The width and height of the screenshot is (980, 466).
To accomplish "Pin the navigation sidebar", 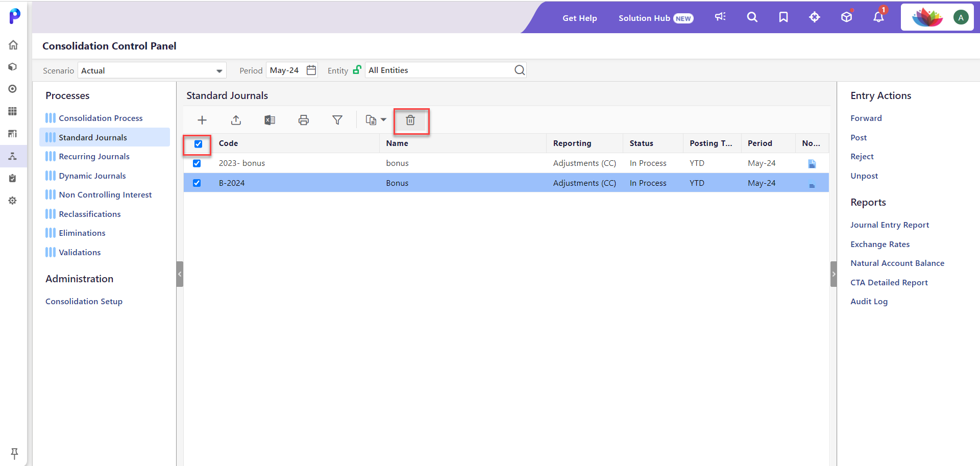I will tap(14, 453).
